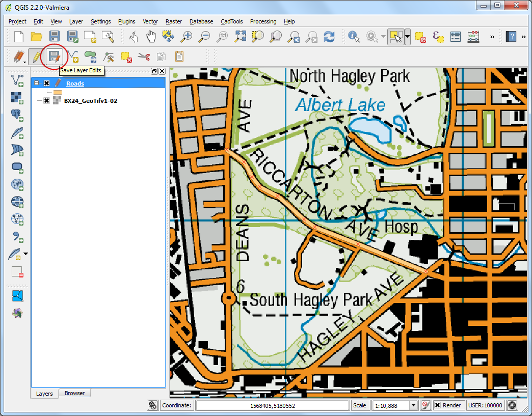Switch to the Browser tab
532x416 pixels.
[x=74, y=393]
